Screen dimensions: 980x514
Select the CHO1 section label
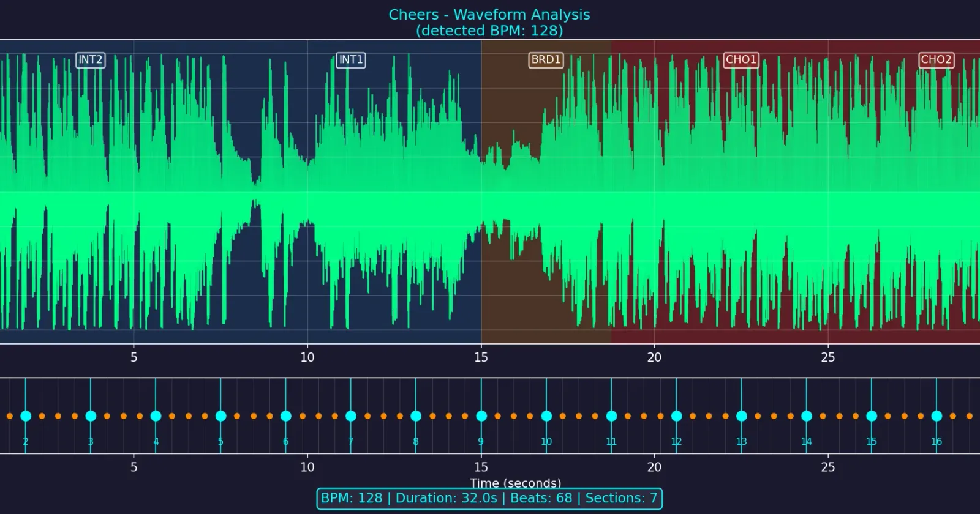(741, 59)
